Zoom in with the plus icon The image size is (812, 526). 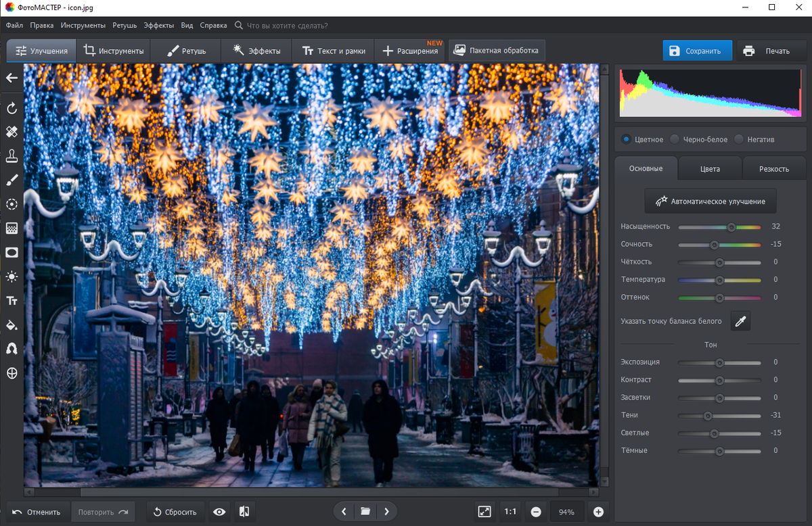pos(598,512)
